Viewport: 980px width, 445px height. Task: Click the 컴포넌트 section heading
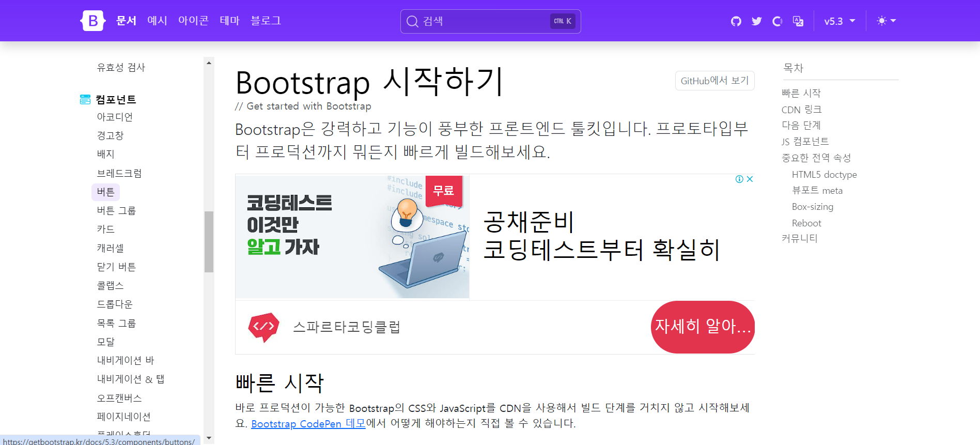pos(116,99)
